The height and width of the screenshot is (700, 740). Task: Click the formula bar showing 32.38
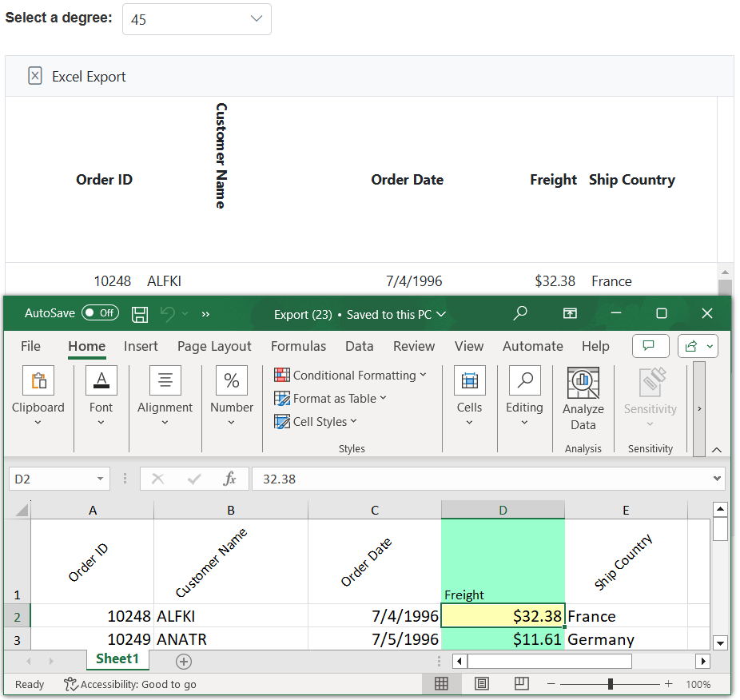tap(479, 479)
